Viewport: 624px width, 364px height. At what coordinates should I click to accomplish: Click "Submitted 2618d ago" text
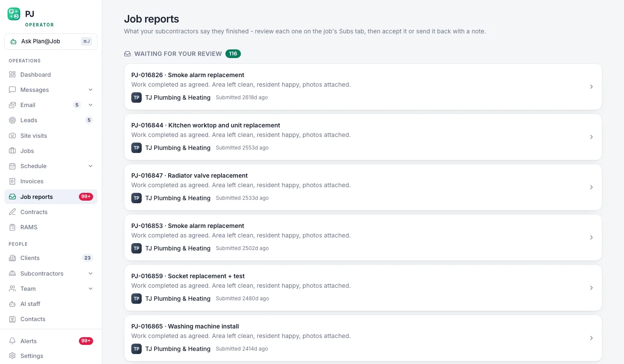coord(242,97)
